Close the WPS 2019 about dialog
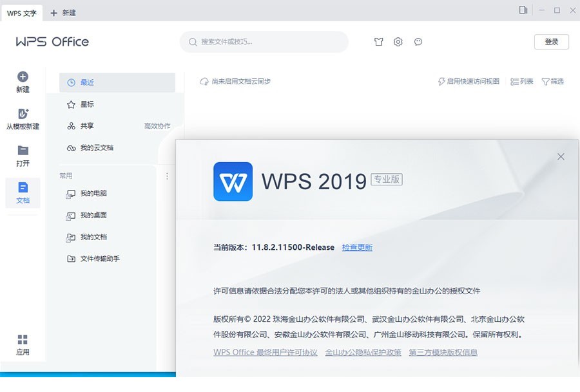This screenshot has width=580, height=392. 561,156
